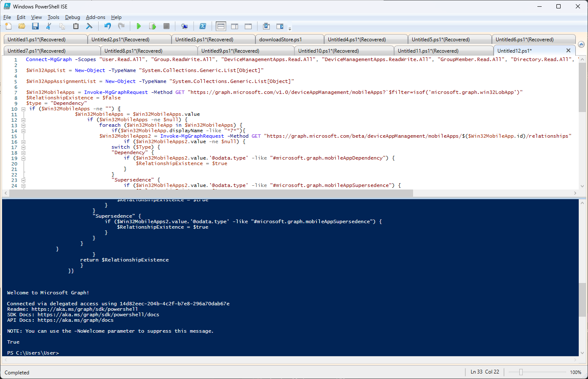Switch to Untitled11.ps1*(Recovered) tab
The width and height of the screenshot is (588, 379).
click(443, 51)
